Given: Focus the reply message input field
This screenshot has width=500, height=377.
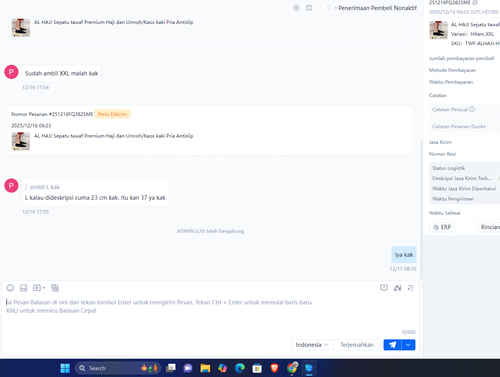Looking at the screenshot, I should [210, 313].
